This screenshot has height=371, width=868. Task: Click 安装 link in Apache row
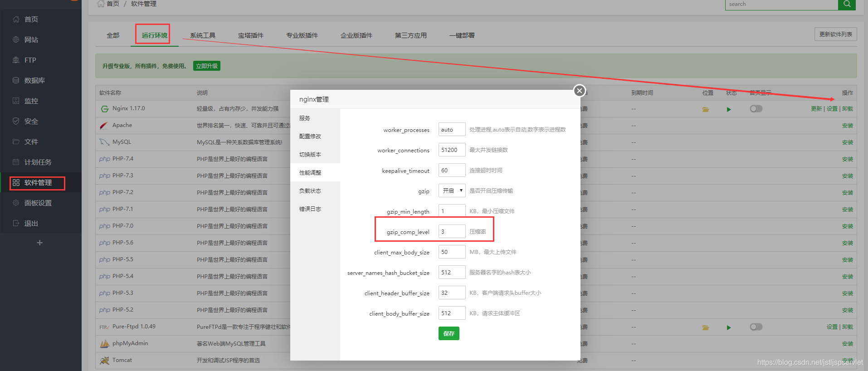[848, 126]
